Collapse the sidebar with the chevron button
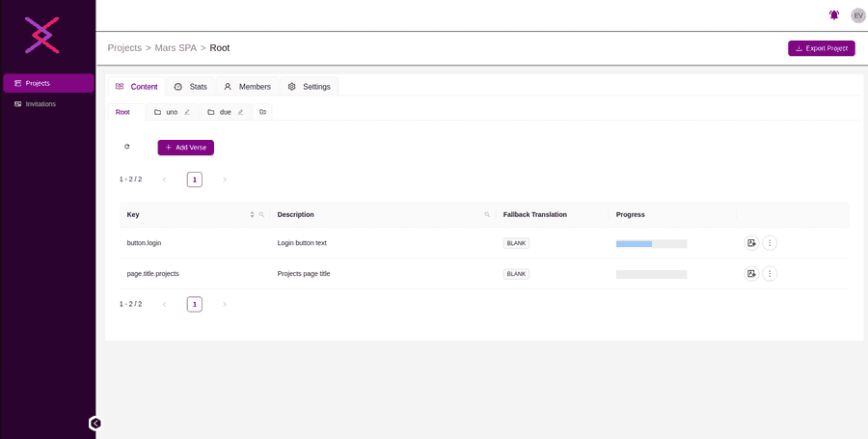Screen dimensions: 868x439 point(95,423)
